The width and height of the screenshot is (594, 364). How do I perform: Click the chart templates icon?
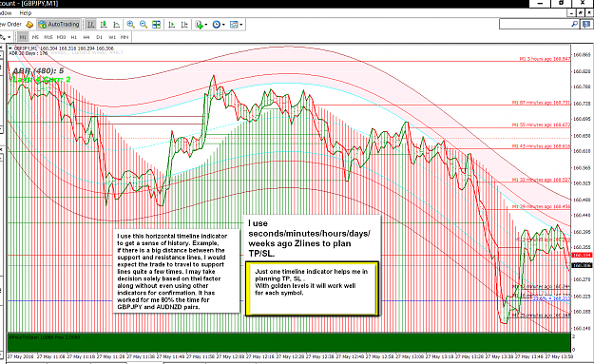(x=234, y=25)
